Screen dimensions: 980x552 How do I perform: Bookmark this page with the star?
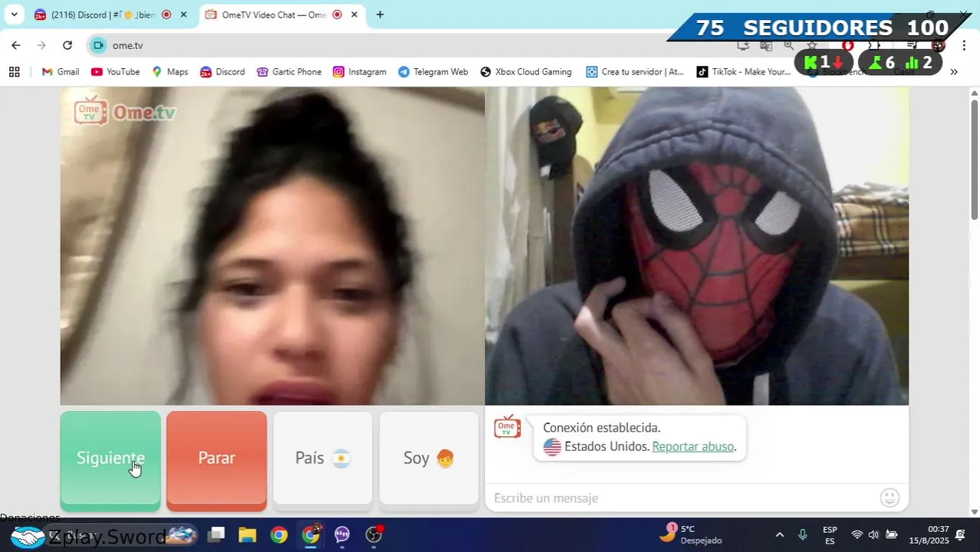coord(812,45)
